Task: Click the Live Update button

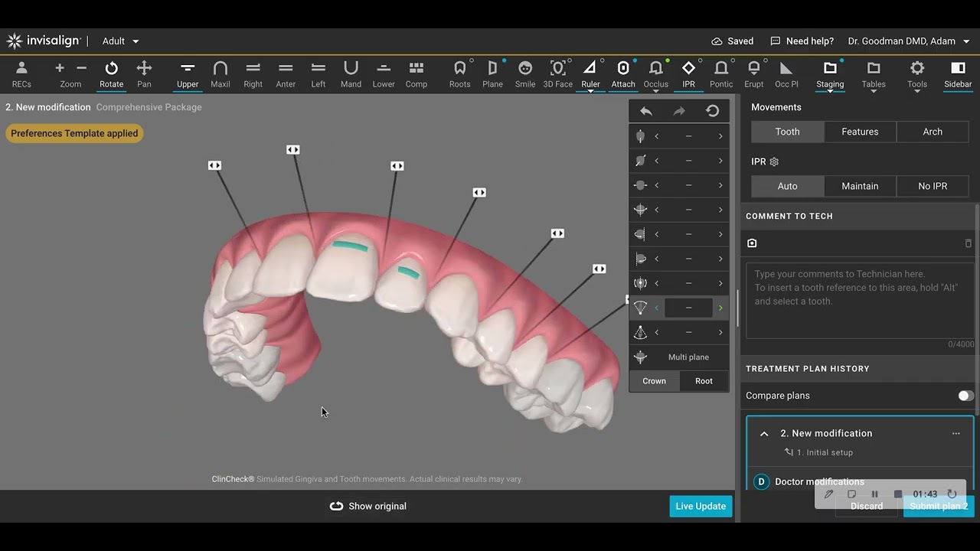Action: coord(701,507)
